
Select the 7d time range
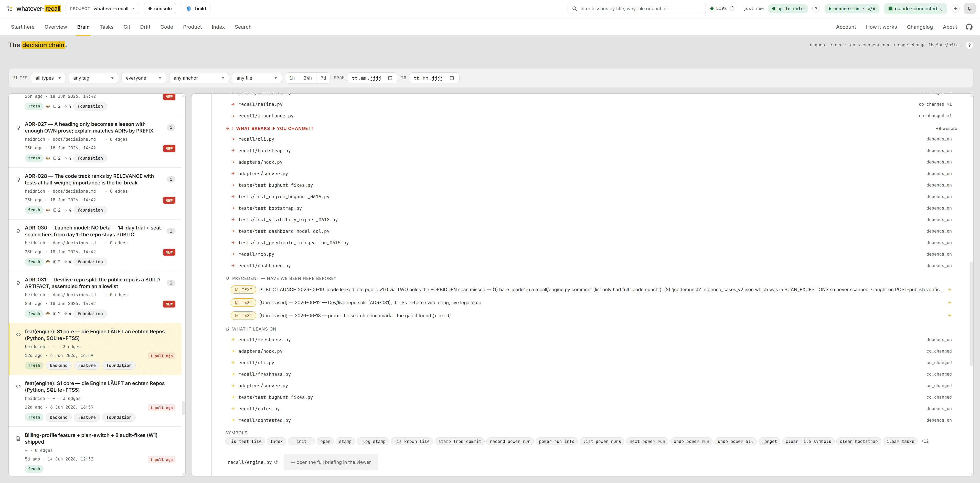323,78
